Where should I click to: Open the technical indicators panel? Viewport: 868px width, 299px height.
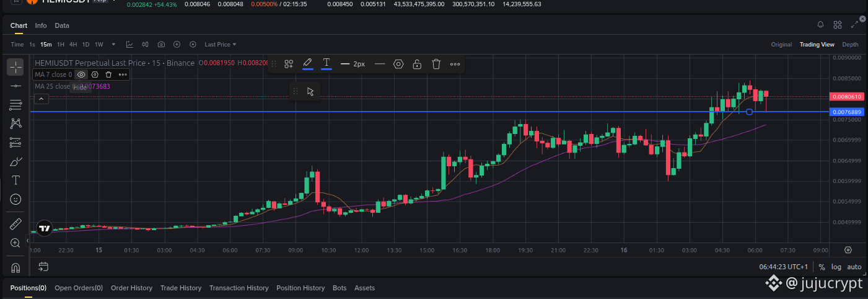(x=129, y=45)
